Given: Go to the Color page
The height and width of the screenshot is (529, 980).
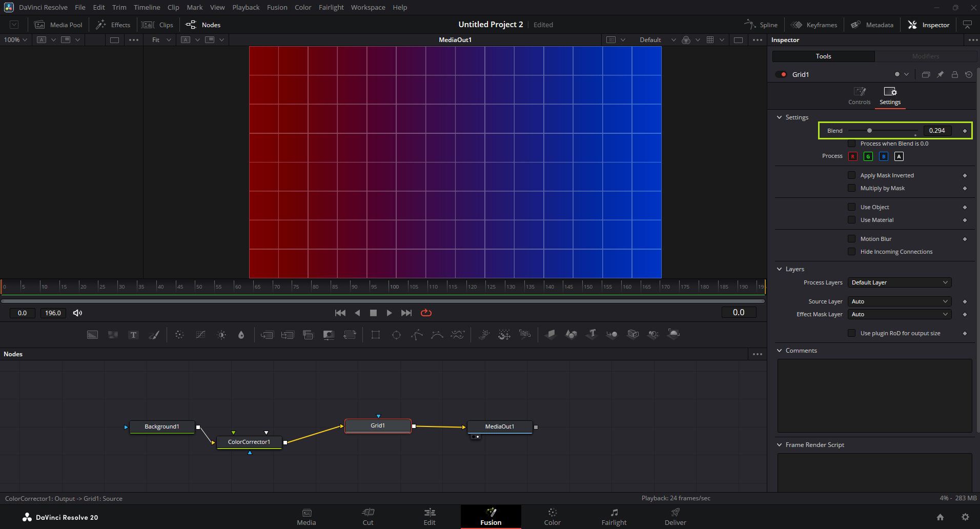Looking at the screenshot, I should point(552,517).
